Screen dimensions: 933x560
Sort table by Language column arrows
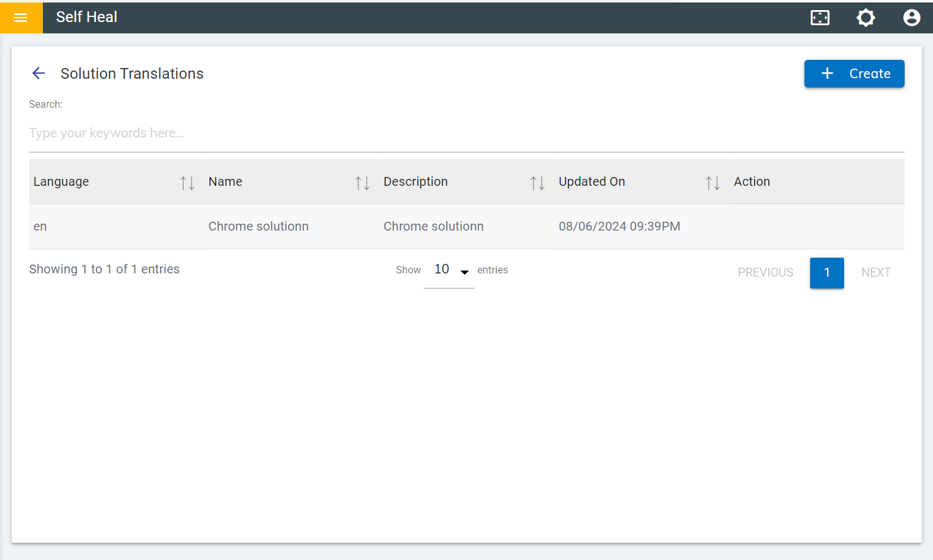point(187,183)
